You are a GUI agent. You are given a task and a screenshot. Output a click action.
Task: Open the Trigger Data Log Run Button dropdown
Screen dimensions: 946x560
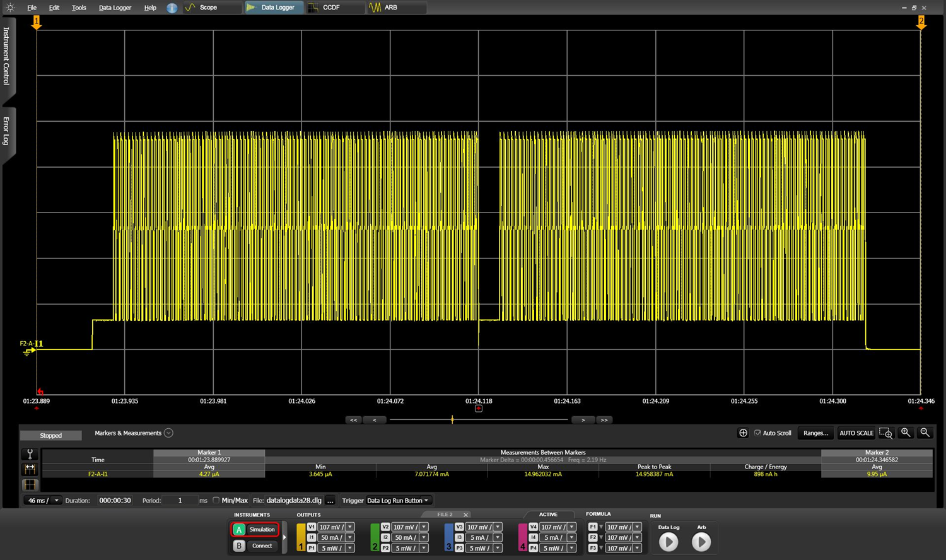point(397,501)
